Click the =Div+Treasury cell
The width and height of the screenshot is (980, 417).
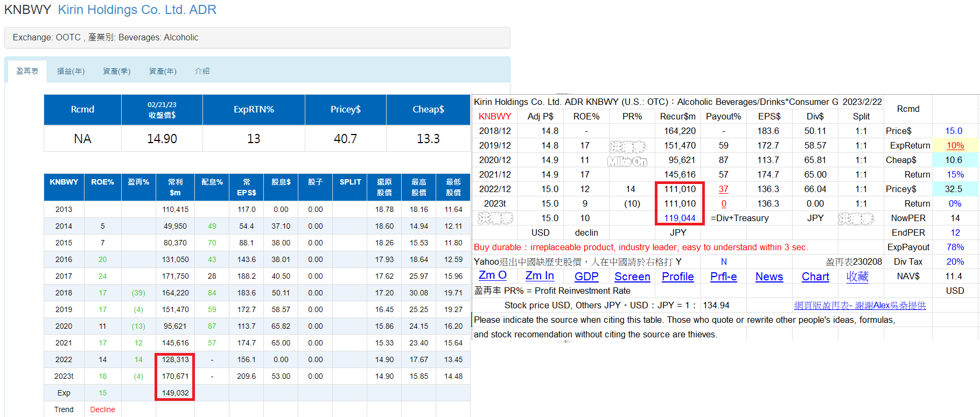tap(740, 218)
